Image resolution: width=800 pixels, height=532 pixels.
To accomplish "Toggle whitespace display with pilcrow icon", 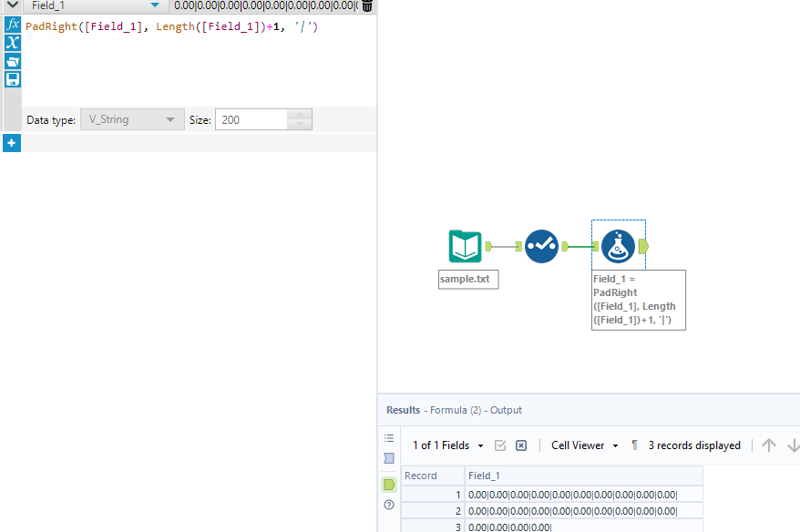I will [635, 445].
